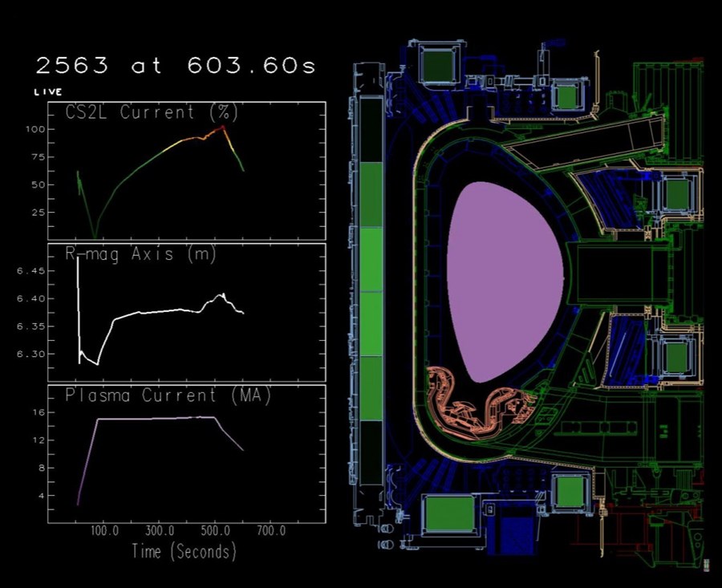
Task: Click the 16 tick on Plasma Current plot
Action: click(39, 412)
